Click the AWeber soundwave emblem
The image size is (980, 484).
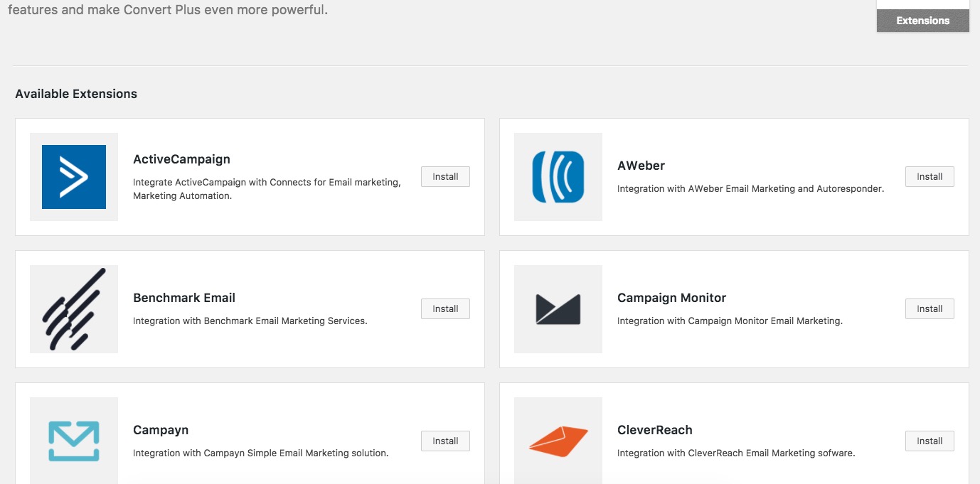tap(558, 176)
